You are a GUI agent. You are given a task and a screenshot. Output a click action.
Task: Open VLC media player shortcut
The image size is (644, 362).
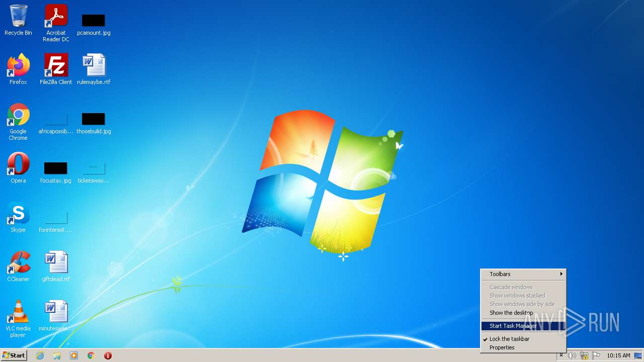tap(18, 319)
